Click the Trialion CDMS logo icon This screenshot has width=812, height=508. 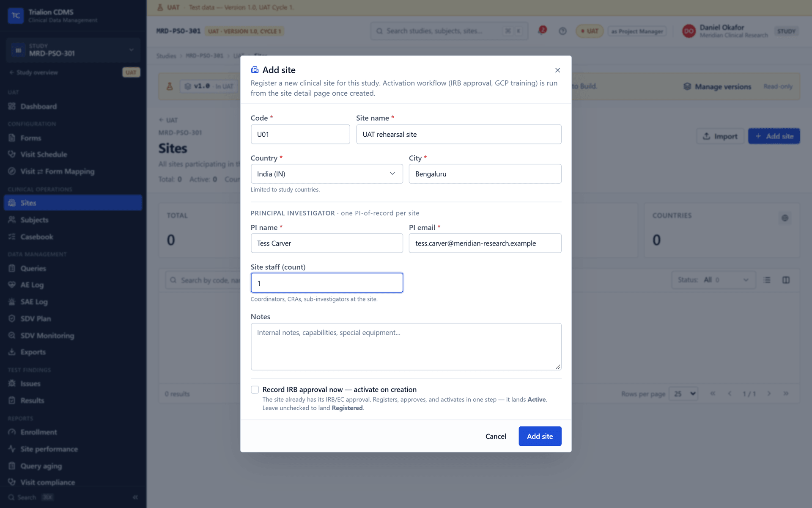pos(16,16)
